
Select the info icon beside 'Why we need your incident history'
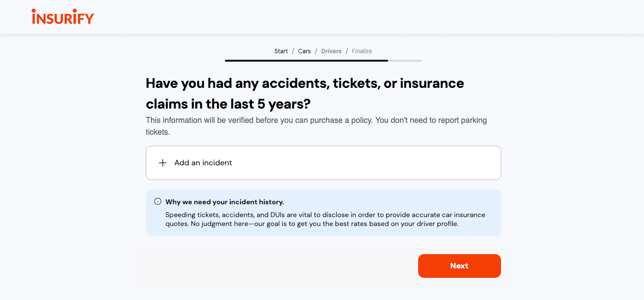pos(157,201)
